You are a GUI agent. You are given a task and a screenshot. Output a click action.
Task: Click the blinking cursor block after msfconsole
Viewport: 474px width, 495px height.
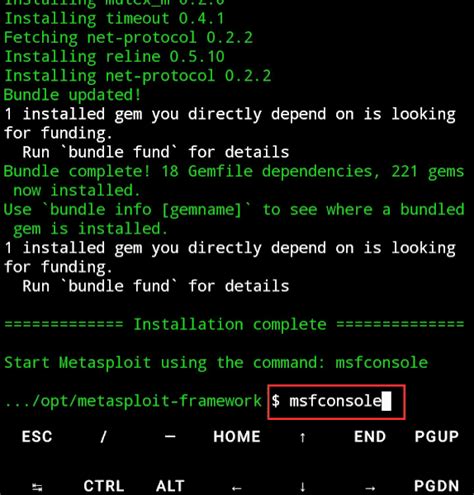coord(386,401)
